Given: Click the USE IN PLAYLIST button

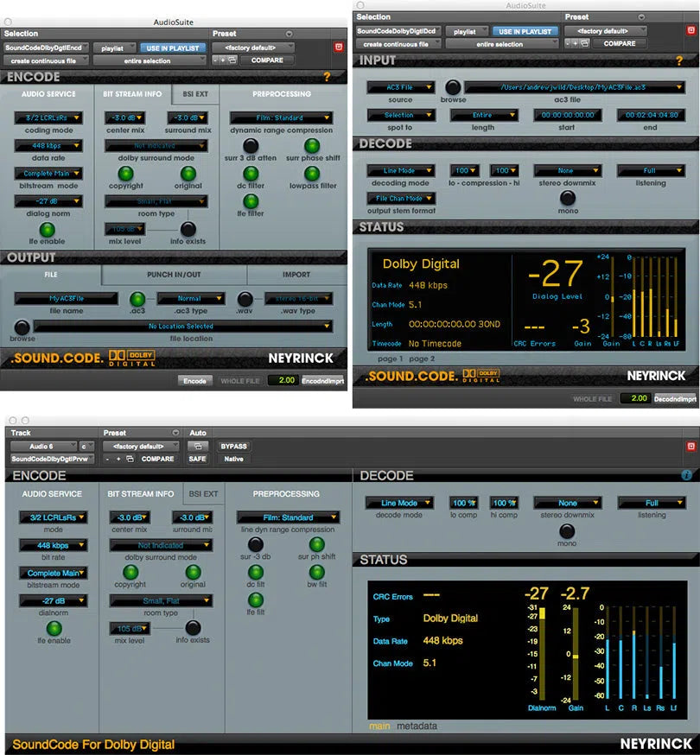Looking at the screenshot, I should (x=172, y=48).
